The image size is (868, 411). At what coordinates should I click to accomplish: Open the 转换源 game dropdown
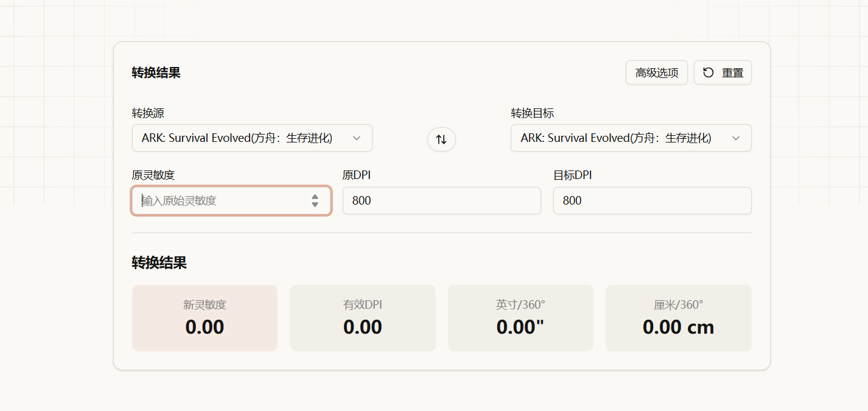point(243,138)
